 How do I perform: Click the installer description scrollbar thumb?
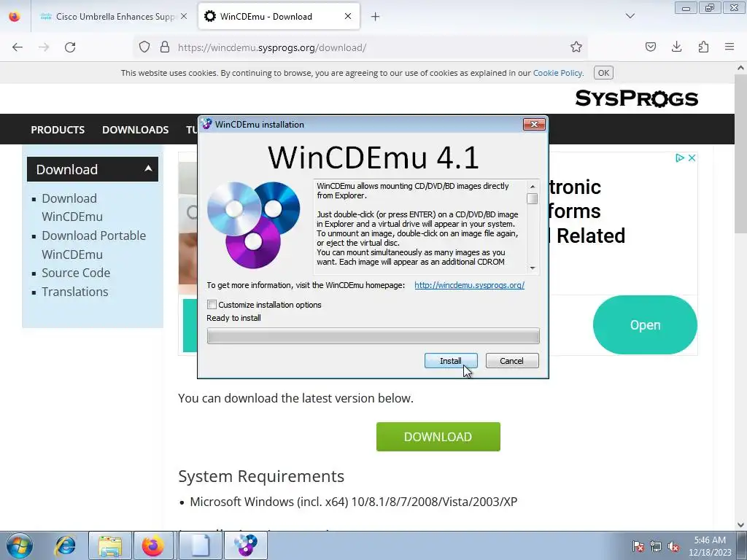click(533, 198)
